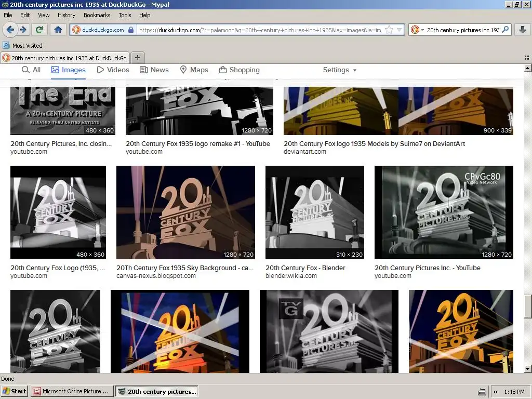Image resolution: width=532 pixels, height=399 pixels.
Task: Open the Suime7 DeviantArt models thumbnail
Action: tap(398, 111)
